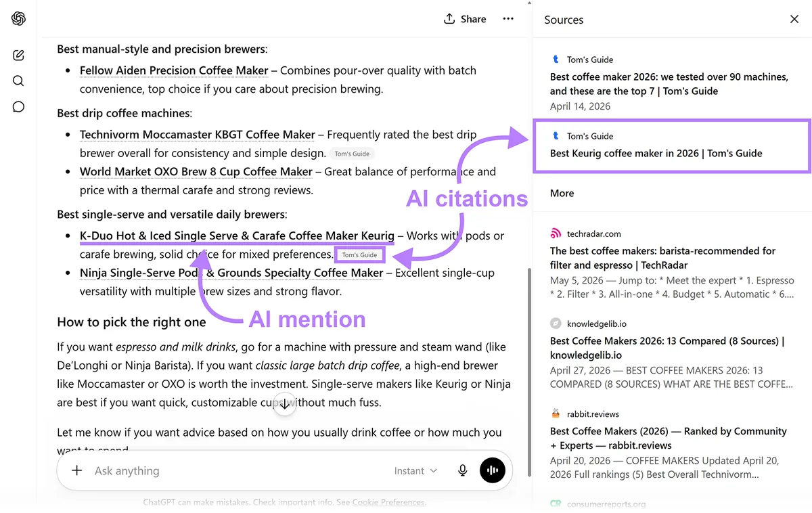Click the Share button
This screenshot has width=812, height=513.
click(465, 19)
